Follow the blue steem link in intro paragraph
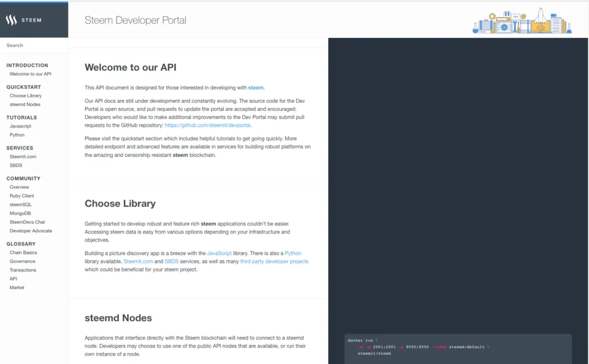 [255, 88]
